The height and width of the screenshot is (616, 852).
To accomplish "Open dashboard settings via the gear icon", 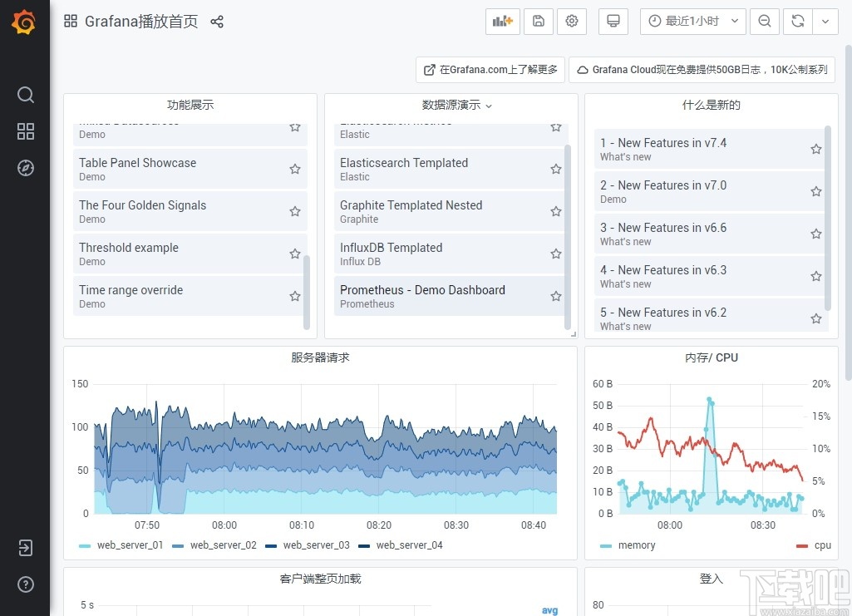I will pyautogui.click(x=572, y=21).
